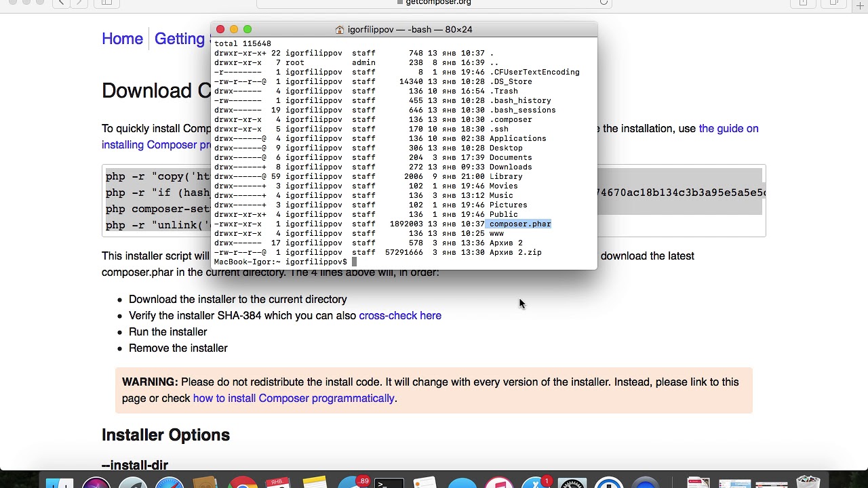Click 'Архив 2.zip' entry in Terminal
868x488 pixels.
515,252
